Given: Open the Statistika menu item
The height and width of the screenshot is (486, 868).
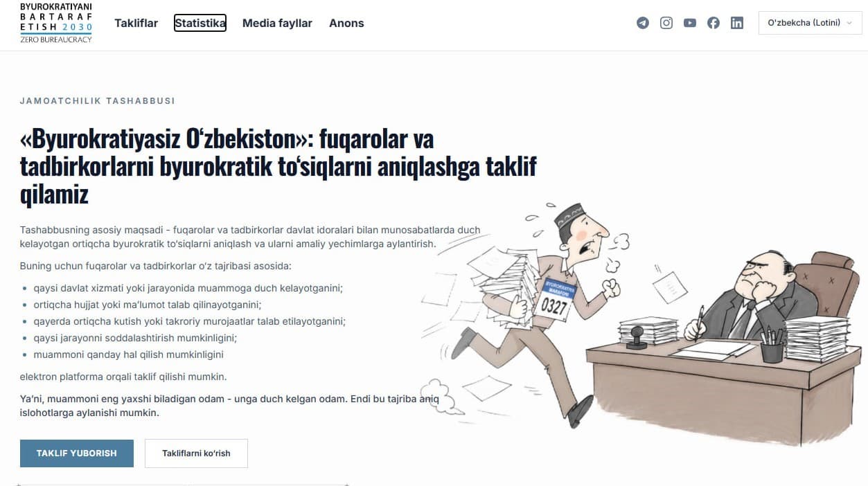Looking at the screenshot, I should (x=200, y=23).
